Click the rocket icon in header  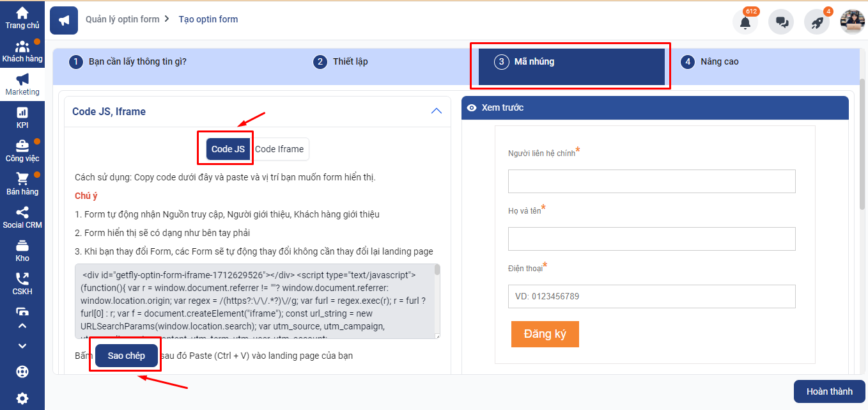(817, 22)
